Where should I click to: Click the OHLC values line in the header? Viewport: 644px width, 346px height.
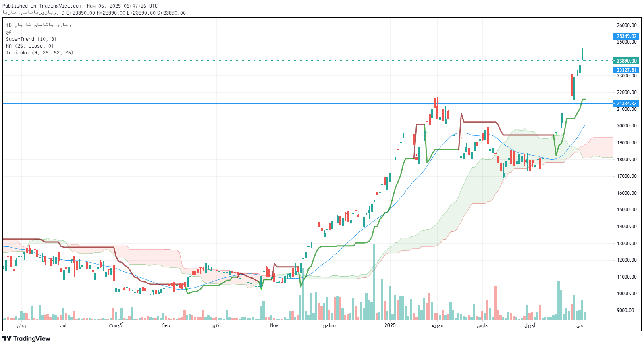click(126, 13)
